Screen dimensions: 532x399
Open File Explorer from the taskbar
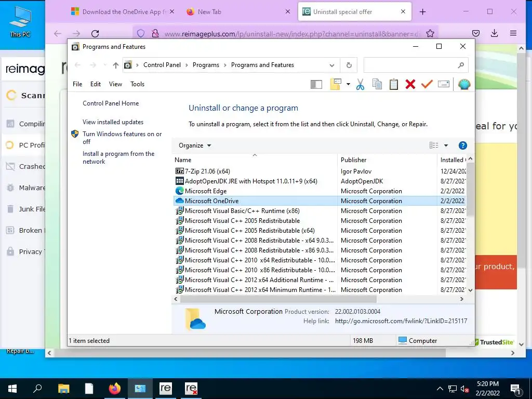[63, 389]
